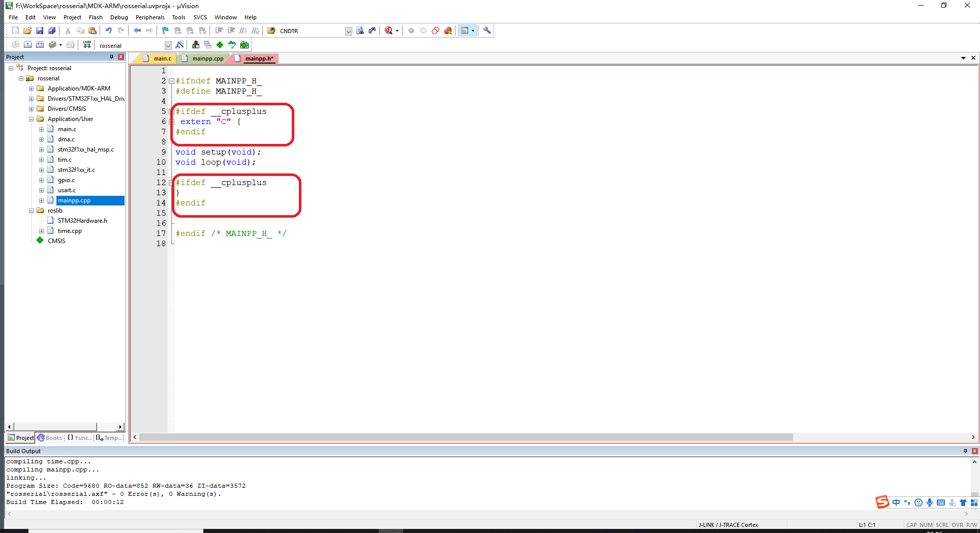Expand the Drivers/STM32F1xx_HAL_Driver folder
Screen dimensions: 980x533
point(32,99)
